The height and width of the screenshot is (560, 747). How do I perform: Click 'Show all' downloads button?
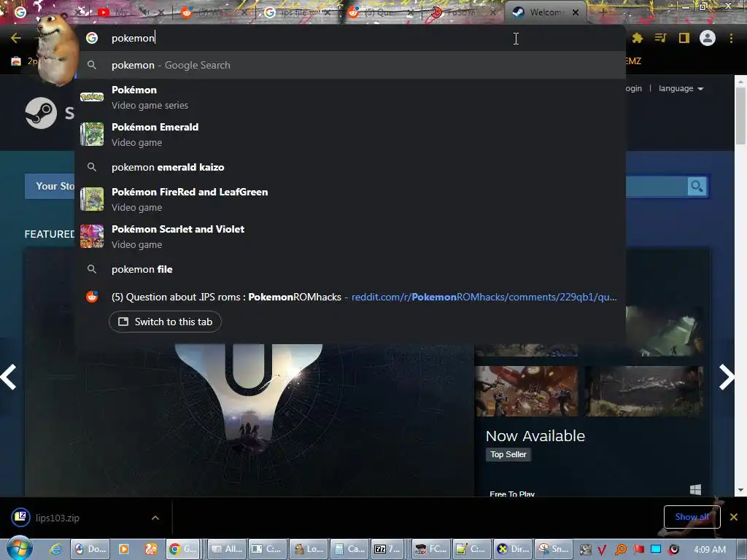[x=692, y=517]
